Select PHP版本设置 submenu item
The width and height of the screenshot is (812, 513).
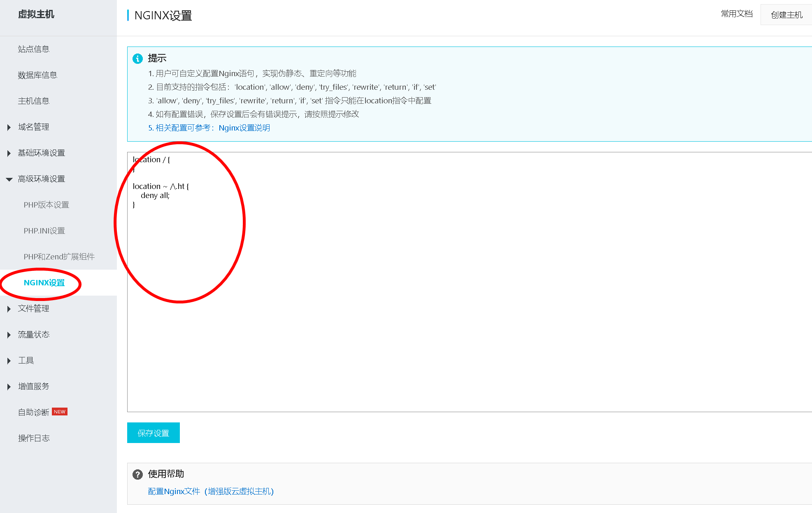click(46, 205)
